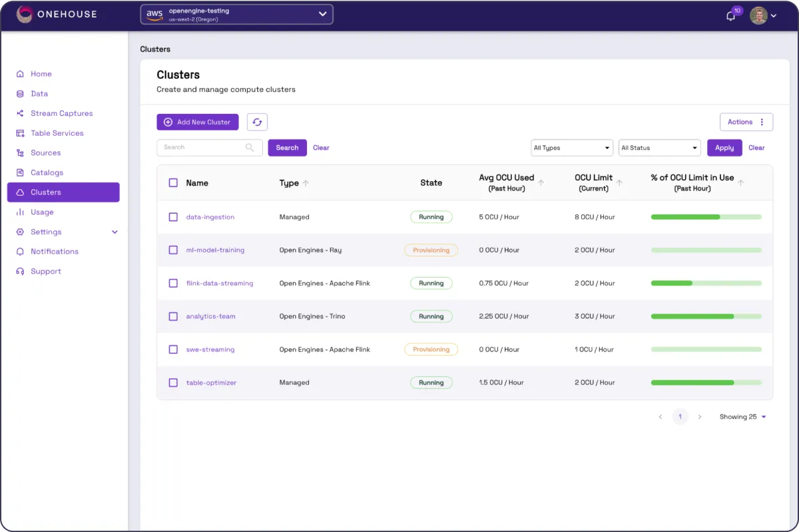The image size is (799, 532).
Task: Click the refresh clusters icon button
Action: 257,122
